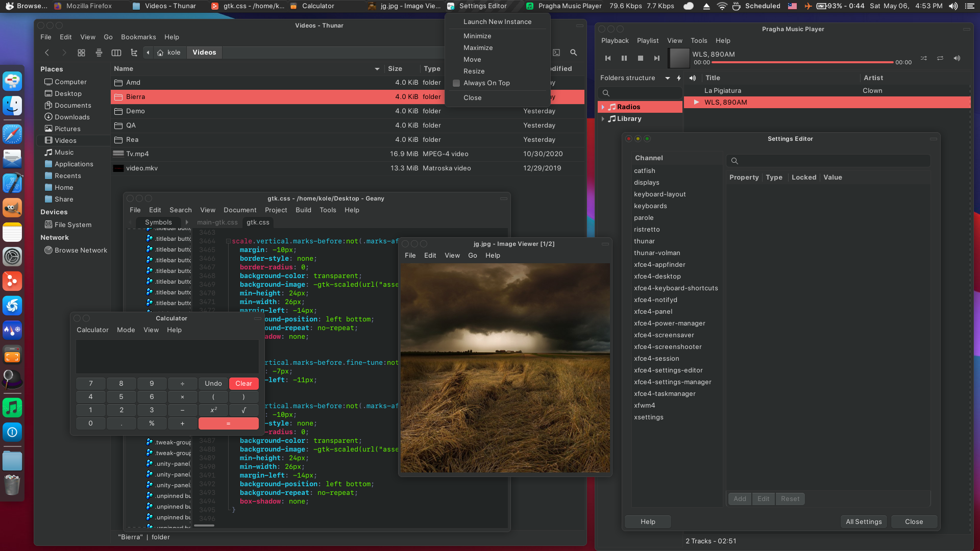Pause playback in Pragha
Viewport: 980px width, 551px height.
[624, 58]
